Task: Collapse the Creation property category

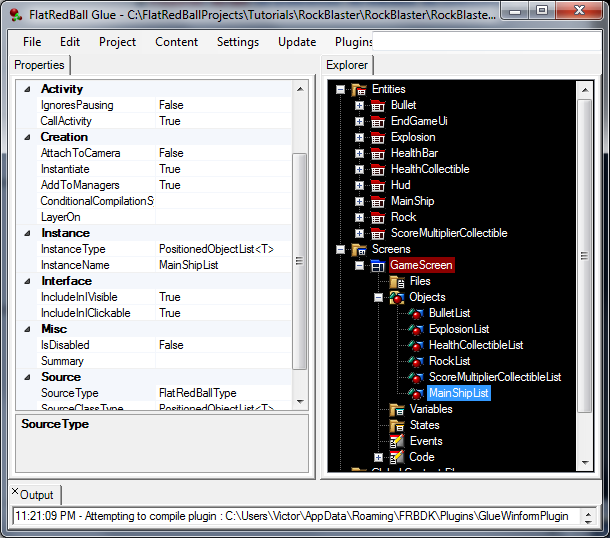Action: coord(27,137)
